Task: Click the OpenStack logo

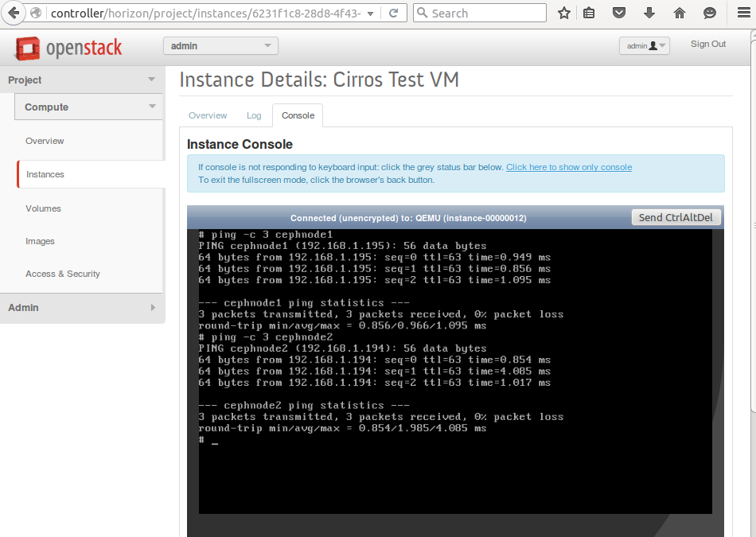Action: 68,49
